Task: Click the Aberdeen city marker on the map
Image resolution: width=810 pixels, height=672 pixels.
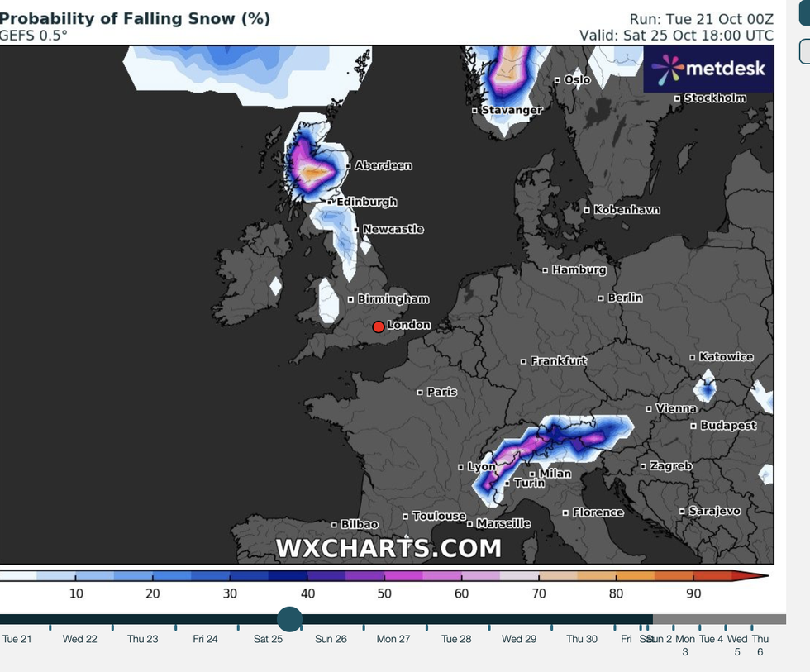Action: click(350, 166)
